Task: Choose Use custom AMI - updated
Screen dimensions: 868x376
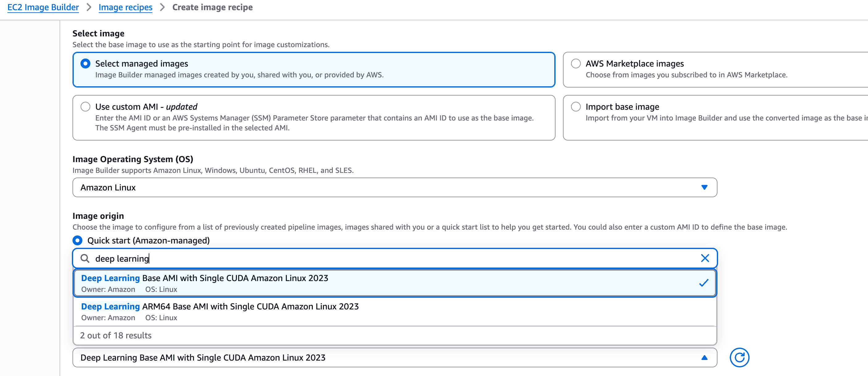Action: (x=85, y=106)
